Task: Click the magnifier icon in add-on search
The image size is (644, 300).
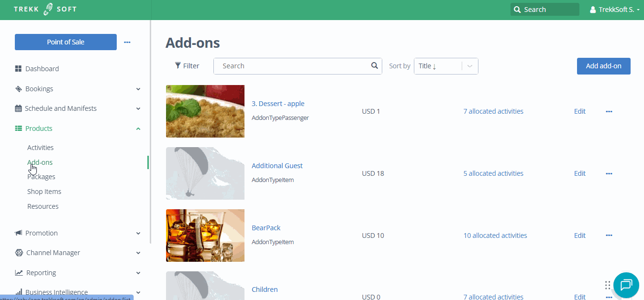Action: click(x=375, y=66)
